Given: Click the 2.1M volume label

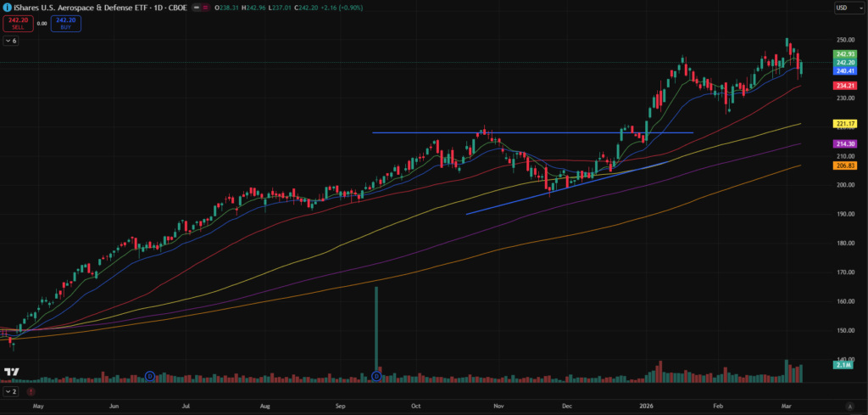Looking at the screenshot, I should 844,366.
